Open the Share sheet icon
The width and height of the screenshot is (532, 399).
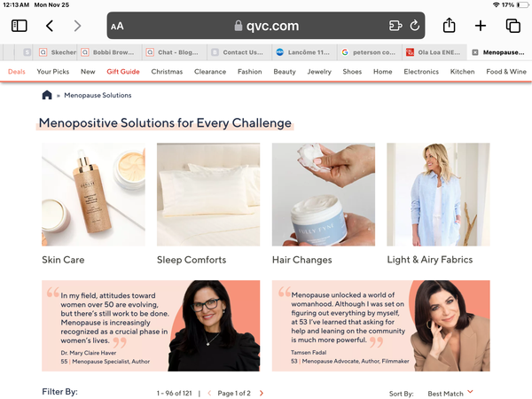449,26
